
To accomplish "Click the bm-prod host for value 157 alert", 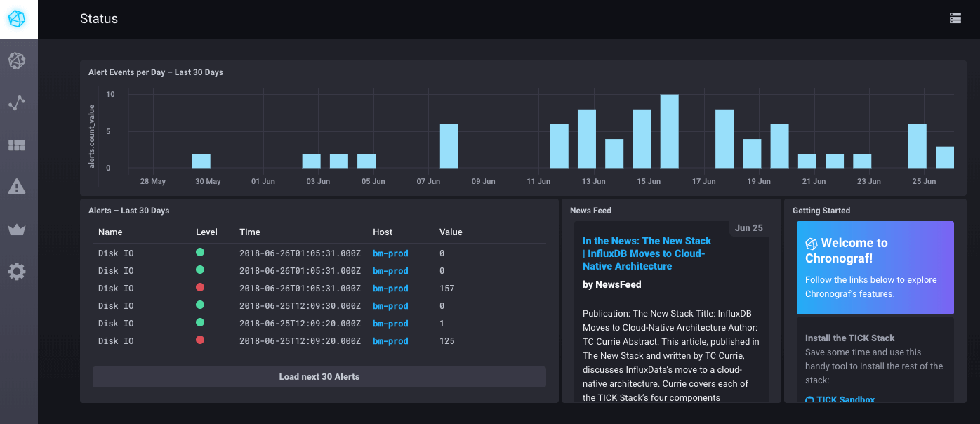I will pos(390,289).
